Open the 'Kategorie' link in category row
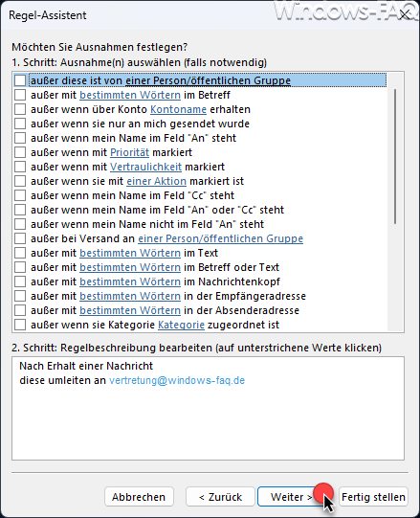This screenshot has height=518, width=420. coord(181,326)
